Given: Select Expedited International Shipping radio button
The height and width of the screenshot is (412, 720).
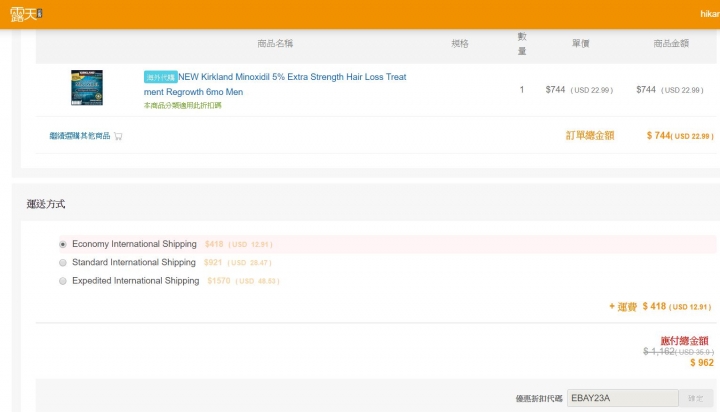Looking at the screenshot, I should [63, 281].
